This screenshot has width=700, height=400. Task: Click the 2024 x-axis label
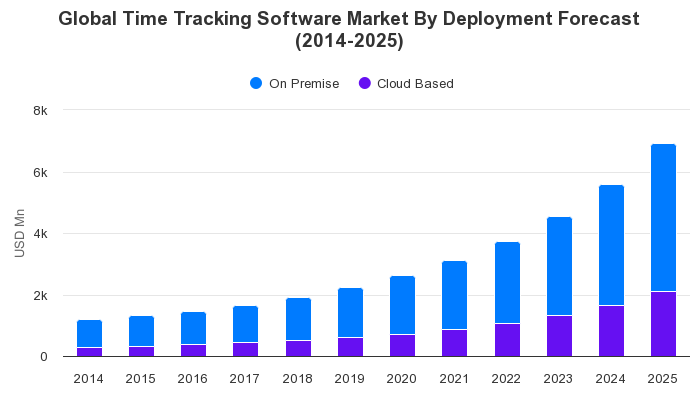[610, 379]
